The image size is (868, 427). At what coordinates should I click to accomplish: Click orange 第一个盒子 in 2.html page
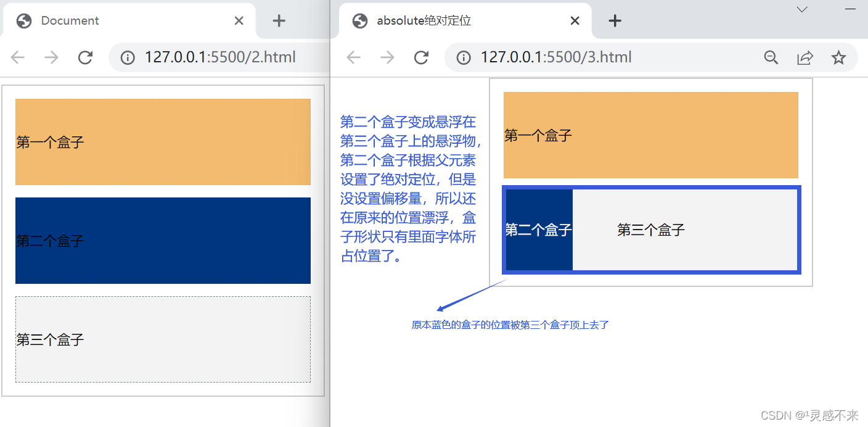click(x=163, y=142)
